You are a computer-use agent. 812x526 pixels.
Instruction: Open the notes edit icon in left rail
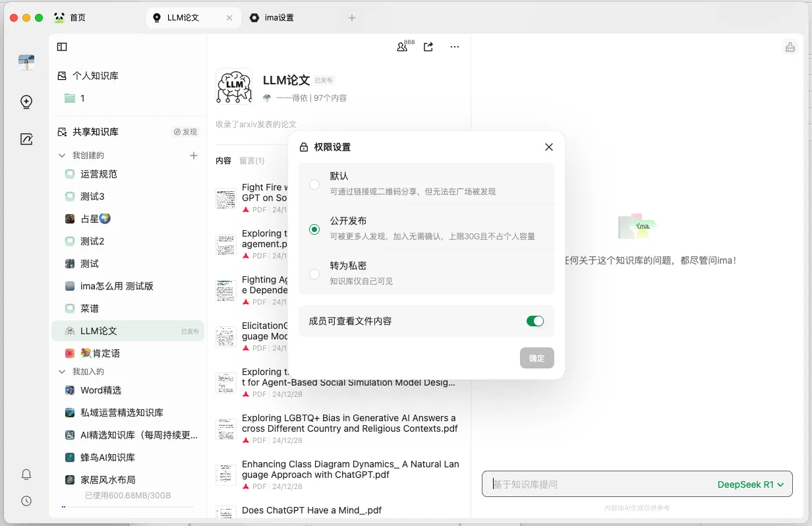click(x=26, y=139)
